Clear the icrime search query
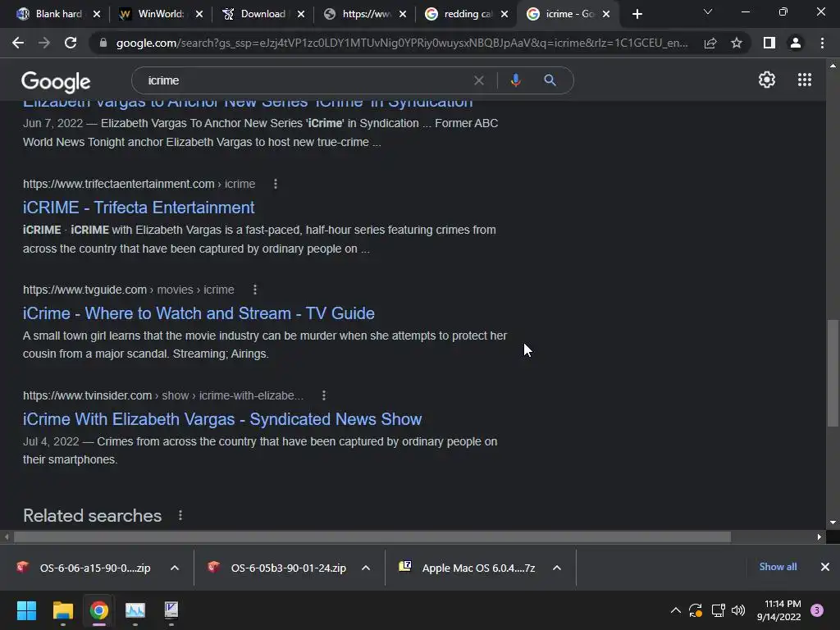This screenshot has width=840, height=630. pos(479,80)
